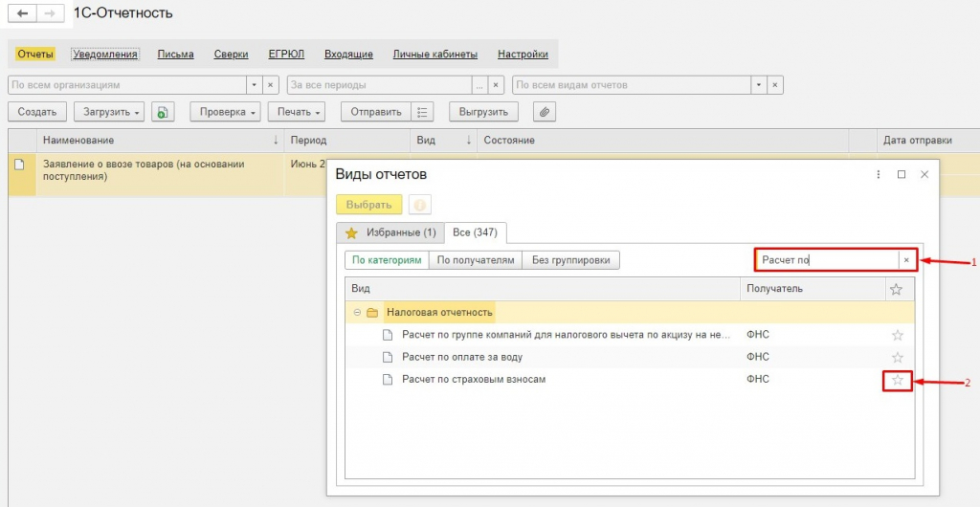980x507 pixels.
Task: Click the document icon of Расчет по страховым взносам
Action: click(x=389, y=380)
